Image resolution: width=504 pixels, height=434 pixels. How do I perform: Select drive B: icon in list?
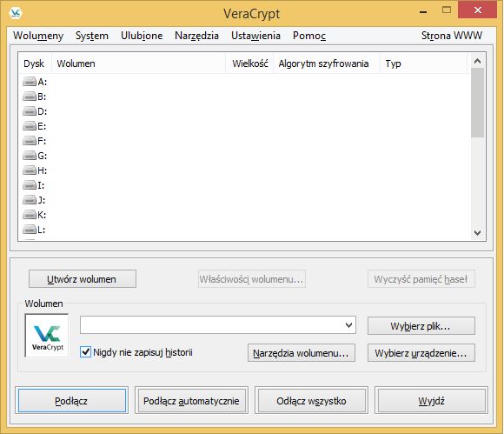[x=30, y=97]
